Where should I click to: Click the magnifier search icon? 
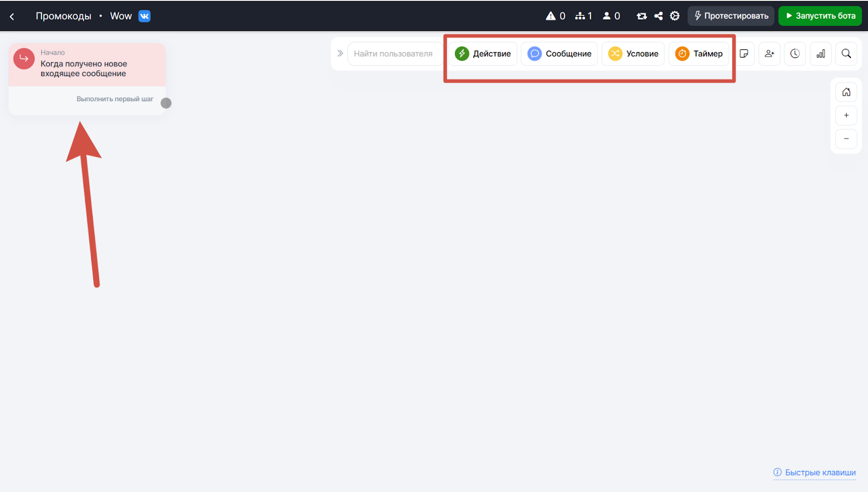846,54
